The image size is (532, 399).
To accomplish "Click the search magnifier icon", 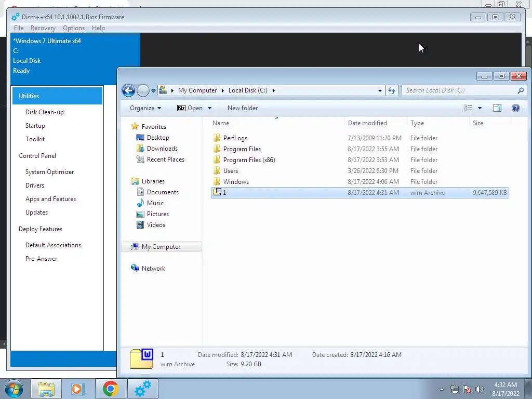I will tap(521, 90).
